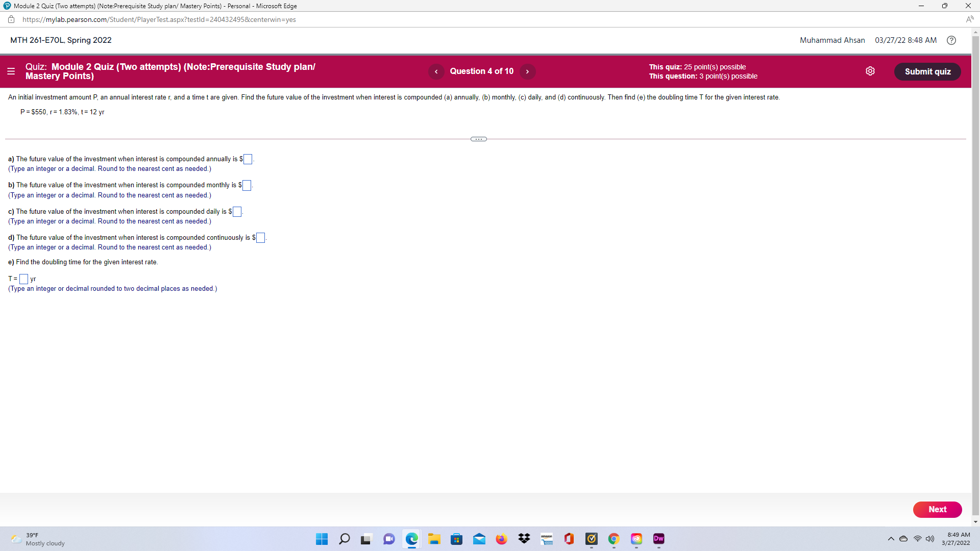980x551 pixels.
Task: Open the hamburger navigation menu
Action: click(11, 71)
